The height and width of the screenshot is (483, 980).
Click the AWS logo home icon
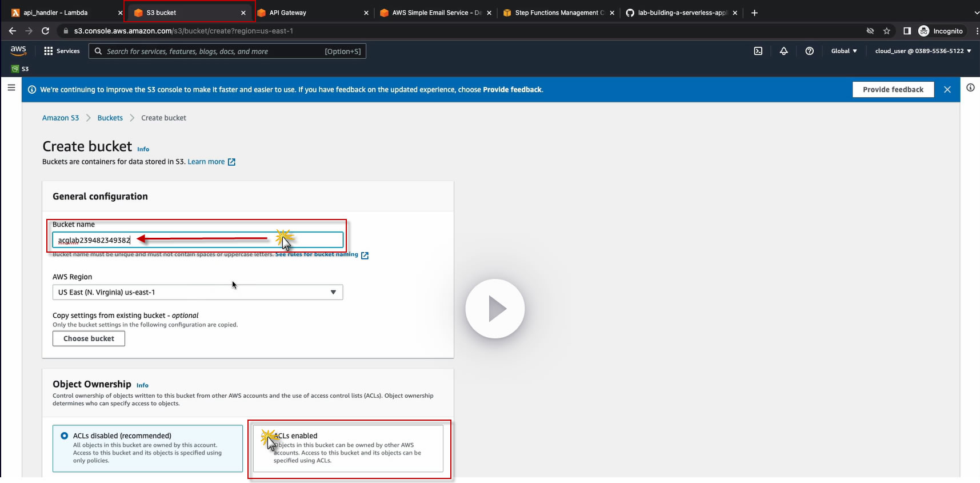coord(18,50)
